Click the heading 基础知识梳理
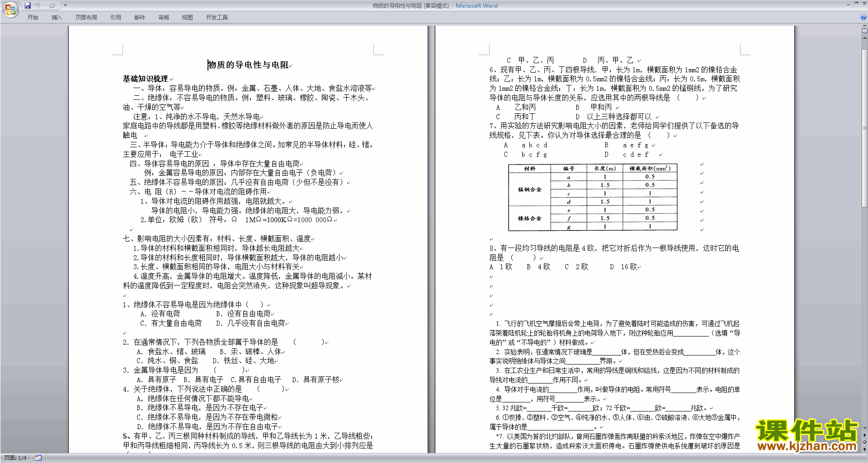 (x=145, y=79)
